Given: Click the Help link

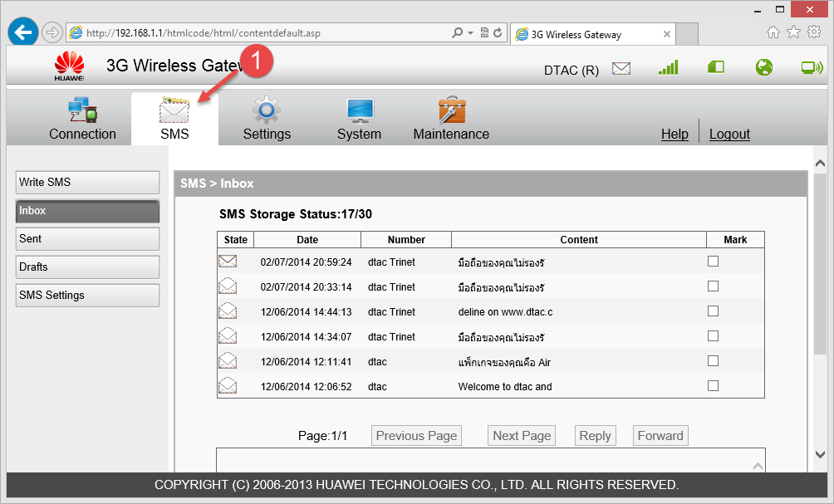Looking at the screenshot, I should pos(675,134).
